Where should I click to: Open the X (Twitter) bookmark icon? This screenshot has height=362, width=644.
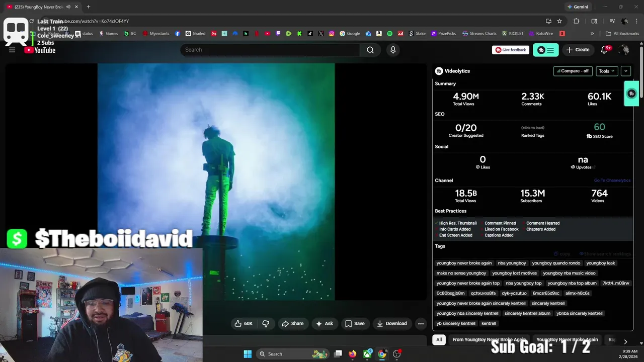[x=321, y=34]
